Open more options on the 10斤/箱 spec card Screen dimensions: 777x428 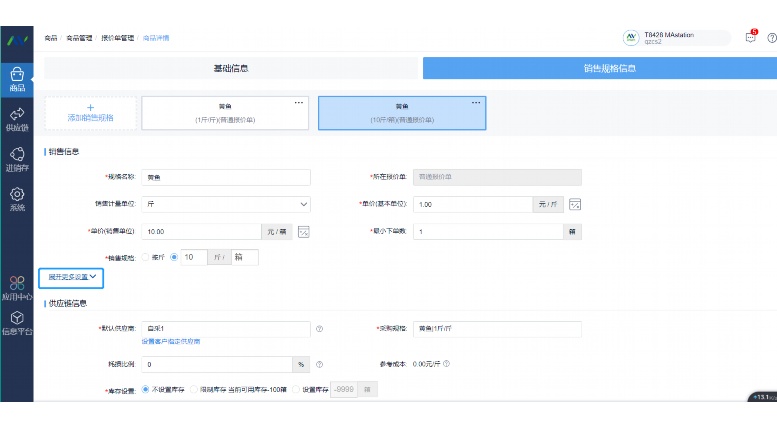coord(476,103)
